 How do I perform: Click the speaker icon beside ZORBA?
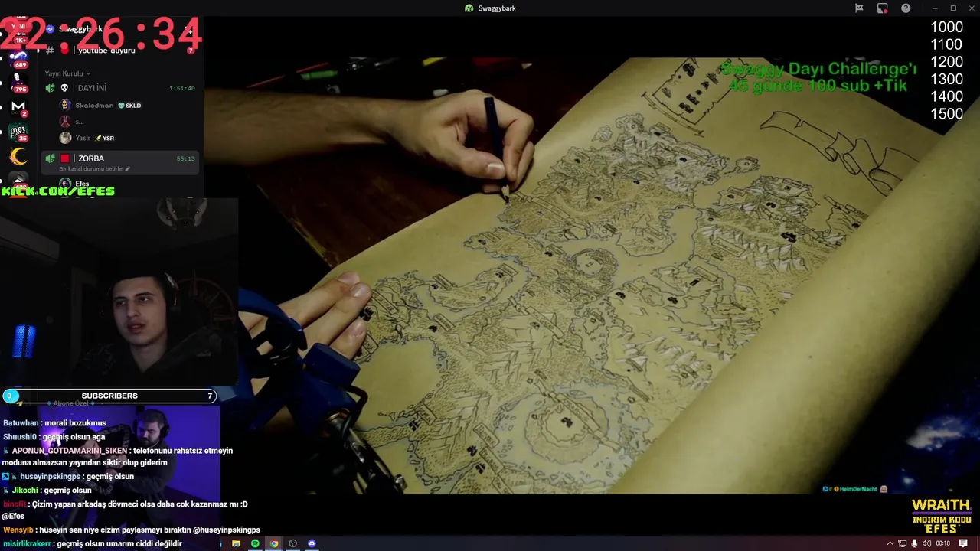click(50, 158)
